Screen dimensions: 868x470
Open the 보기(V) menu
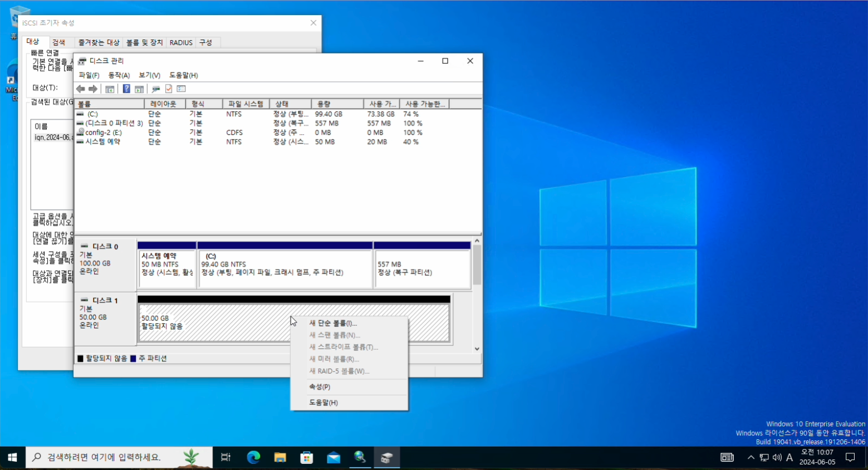click(x=149, y=75)
